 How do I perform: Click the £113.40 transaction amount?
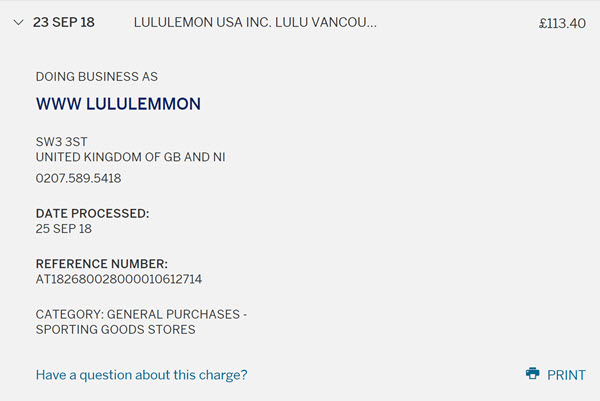[x=562, y=23]
